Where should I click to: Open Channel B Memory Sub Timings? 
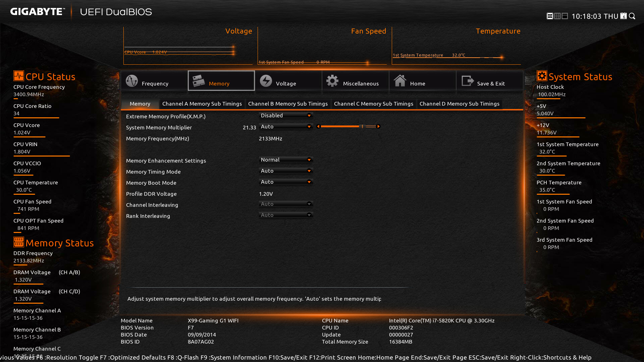coord(288,104)
